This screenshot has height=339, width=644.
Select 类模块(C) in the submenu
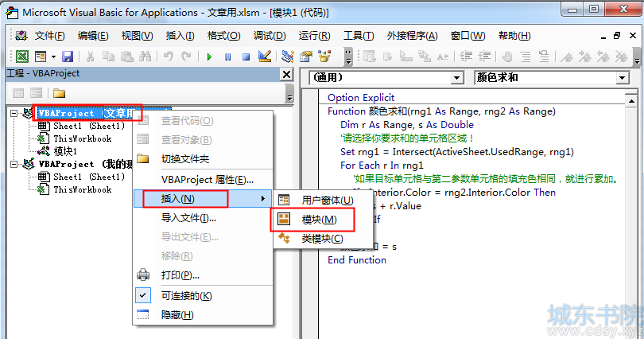[324, 238]
